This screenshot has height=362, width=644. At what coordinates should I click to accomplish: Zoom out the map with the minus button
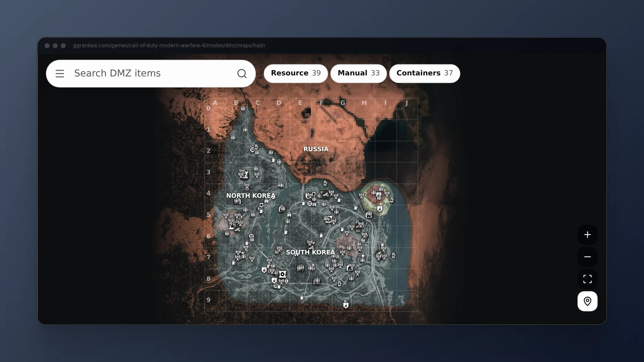(x=587, y=257)
